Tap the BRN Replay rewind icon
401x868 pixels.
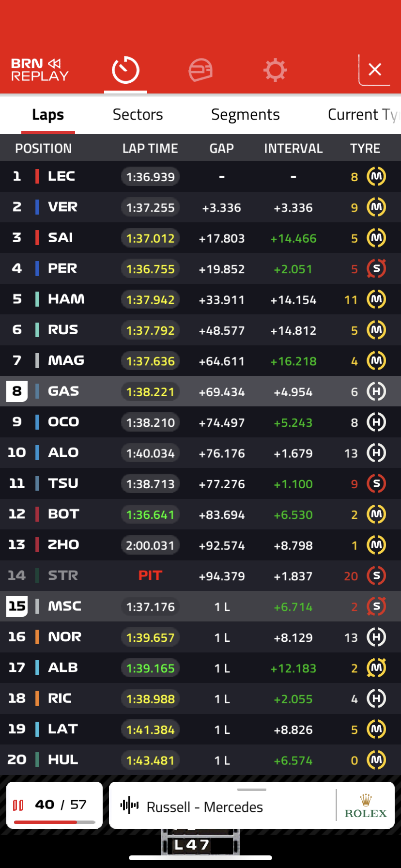[54, 63]
